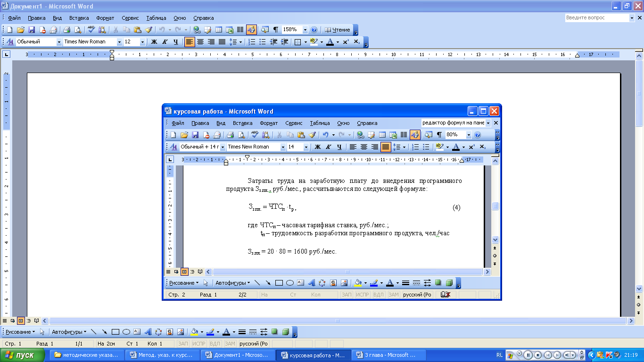Open line spacing dropdown arrow in Документ1

tap(240, 42)
